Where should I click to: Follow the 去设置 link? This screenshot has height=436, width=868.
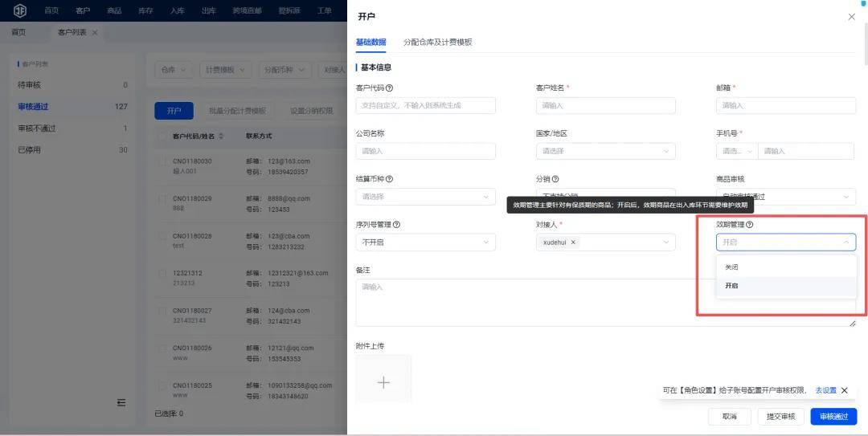[x=826, y=390]
